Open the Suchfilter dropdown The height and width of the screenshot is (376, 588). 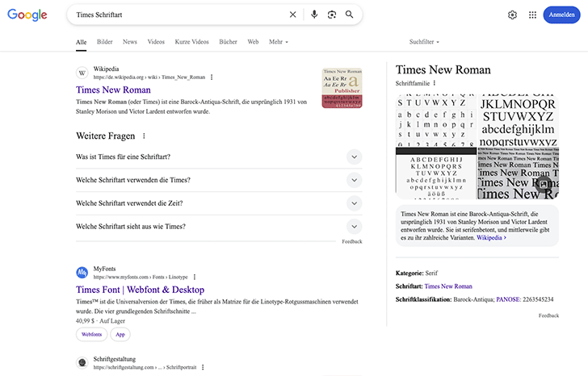[x=424, y=42]
